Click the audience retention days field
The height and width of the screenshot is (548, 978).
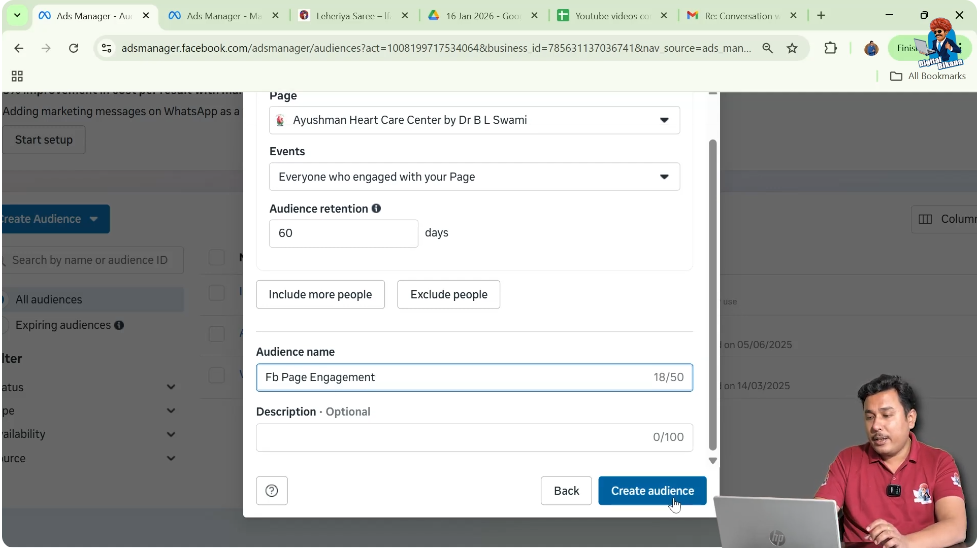344,233
